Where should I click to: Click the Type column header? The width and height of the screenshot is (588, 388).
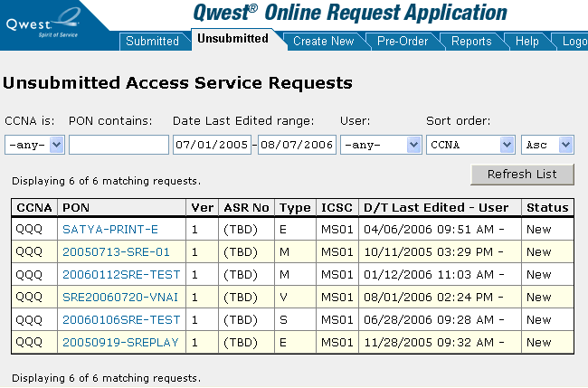click(x=296, y=208)
